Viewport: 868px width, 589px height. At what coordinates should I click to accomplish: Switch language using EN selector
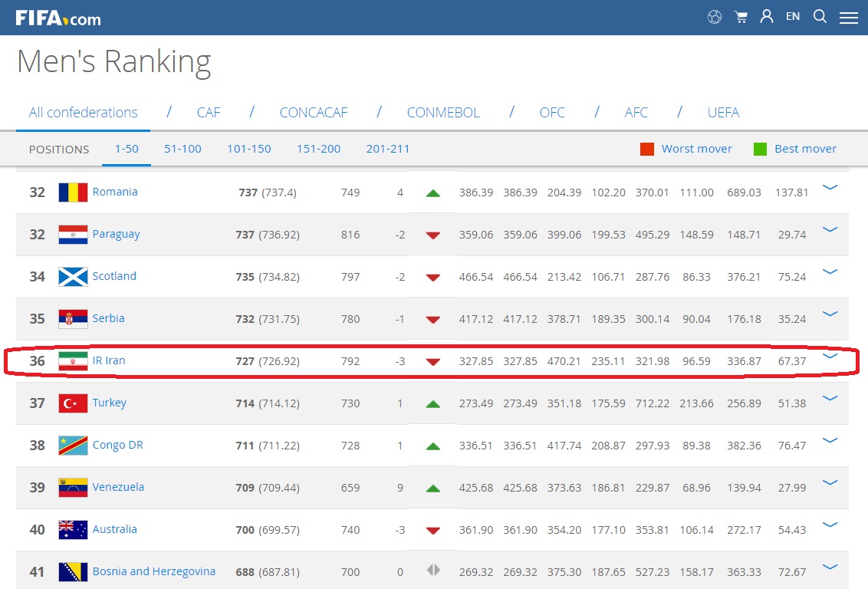click(x=793, y=16)
